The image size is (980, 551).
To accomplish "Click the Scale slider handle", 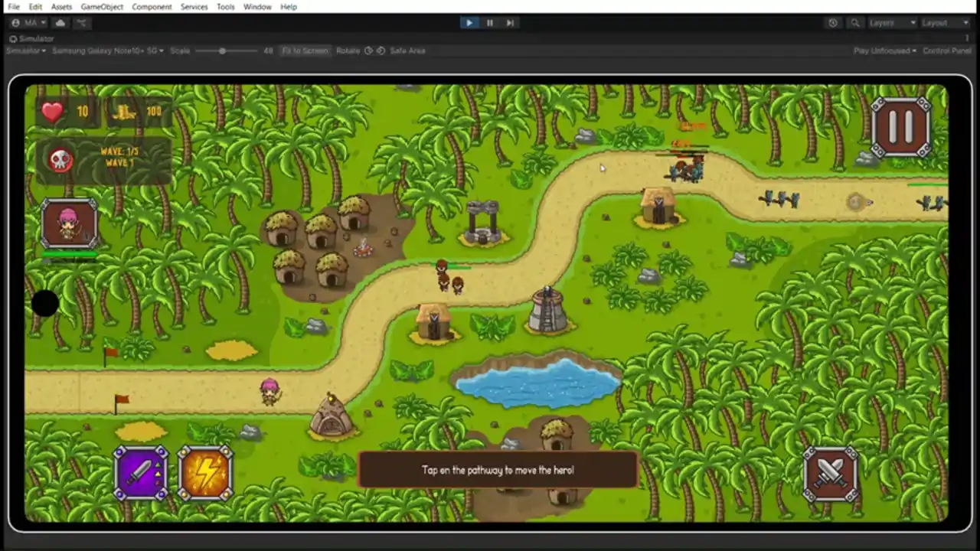I will click(x=222, y=51).
